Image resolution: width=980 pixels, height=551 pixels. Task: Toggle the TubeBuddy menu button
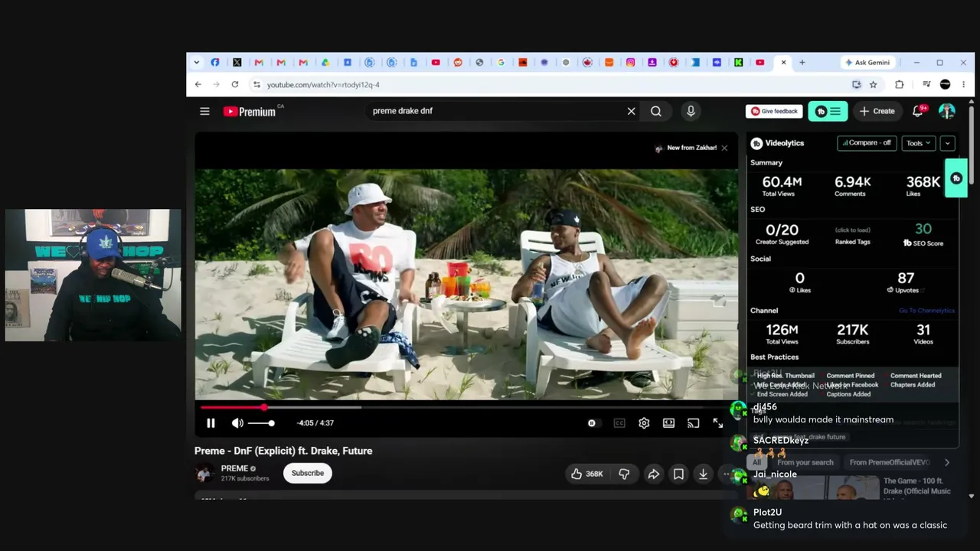pos(828,111)
